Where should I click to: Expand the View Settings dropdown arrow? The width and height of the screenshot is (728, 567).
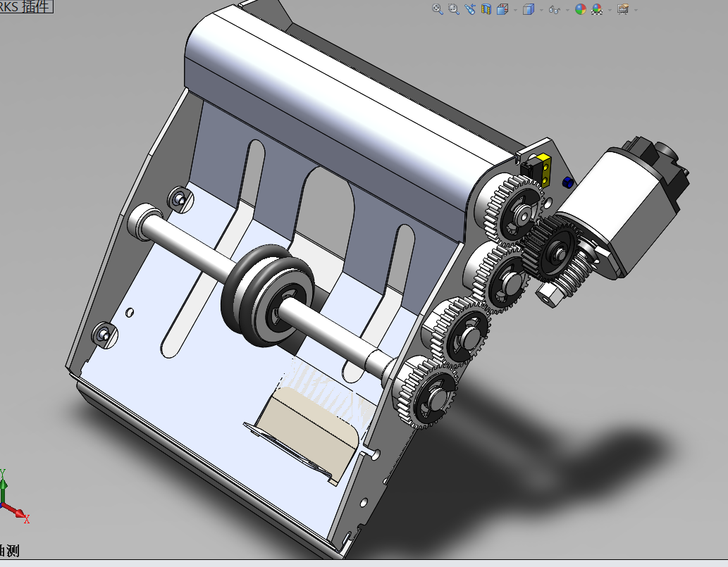[636, 10]
